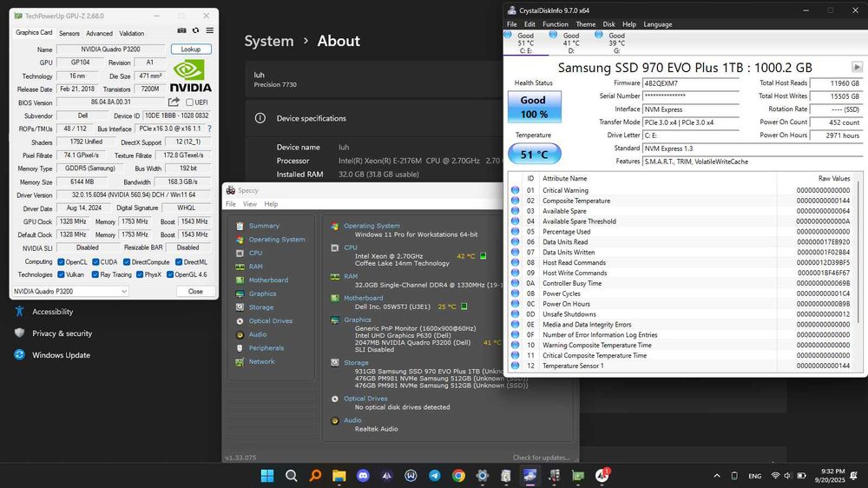
Task: Toggle PhysX checkbox
Action: (140, 274)
